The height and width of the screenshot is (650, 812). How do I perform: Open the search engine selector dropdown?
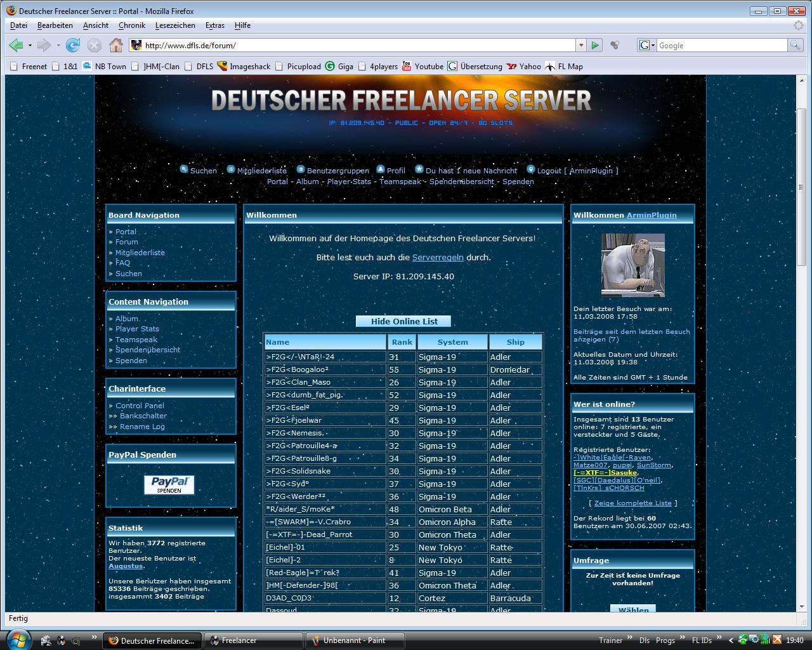[647, 45]
